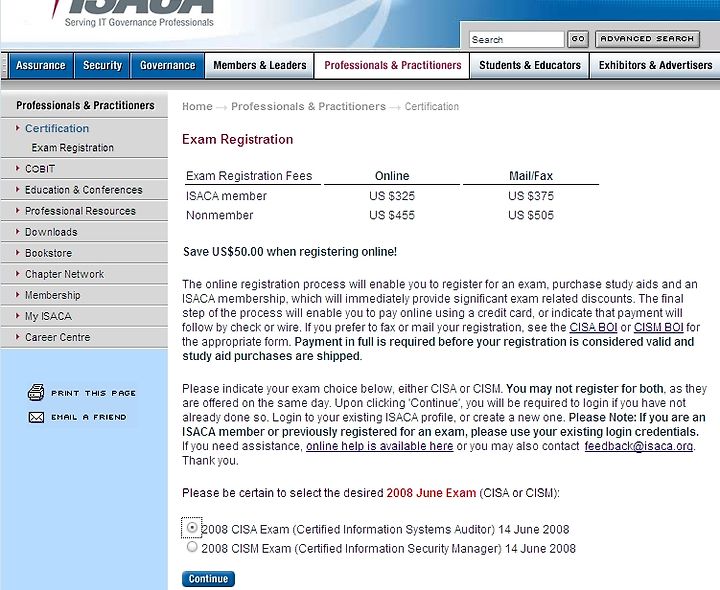Expand the Downloads sidebar arrow

17,231
